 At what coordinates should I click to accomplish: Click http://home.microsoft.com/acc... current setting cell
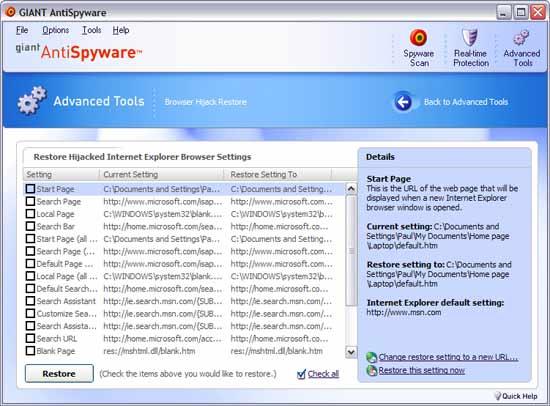point(163,339)
